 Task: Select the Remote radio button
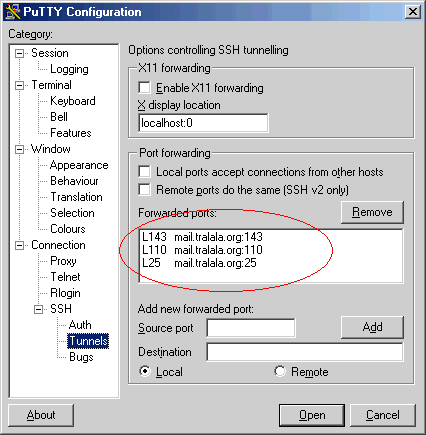tap(280, 371)
